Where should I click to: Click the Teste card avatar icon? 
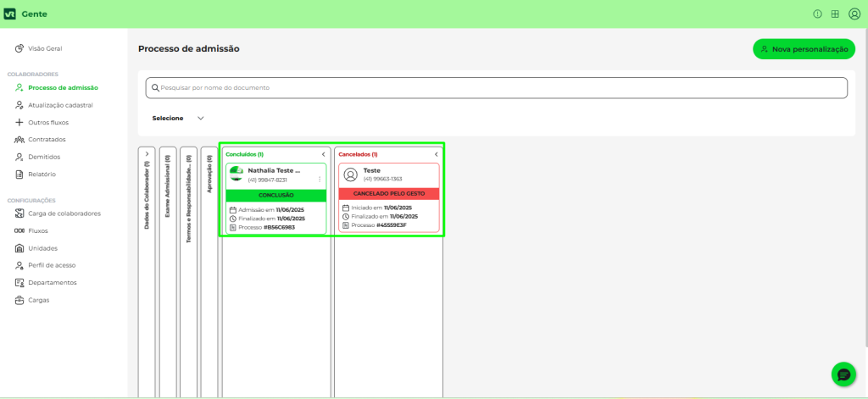(350, 175)
